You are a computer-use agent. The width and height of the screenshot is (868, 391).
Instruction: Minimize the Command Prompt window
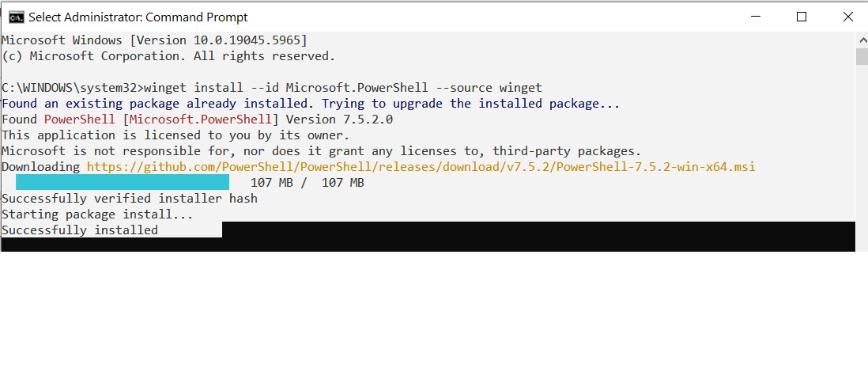[757, 17]
